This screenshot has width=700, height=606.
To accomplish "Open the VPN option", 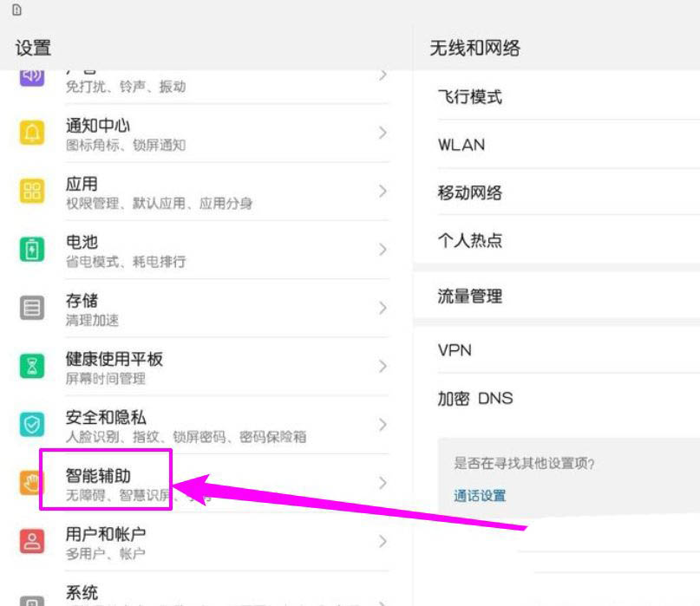I will (455, 350).
